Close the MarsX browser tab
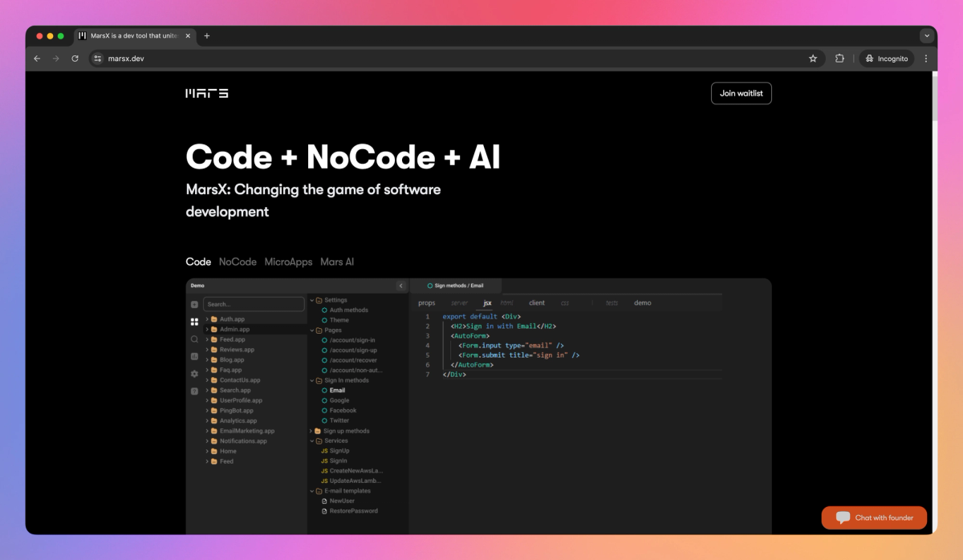 click(188, 36)
